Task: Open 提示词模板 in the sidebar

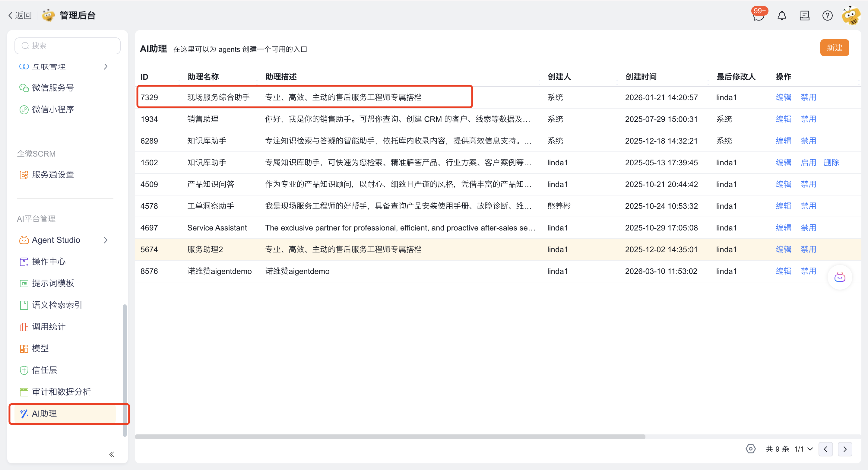Action: (53, 283)
